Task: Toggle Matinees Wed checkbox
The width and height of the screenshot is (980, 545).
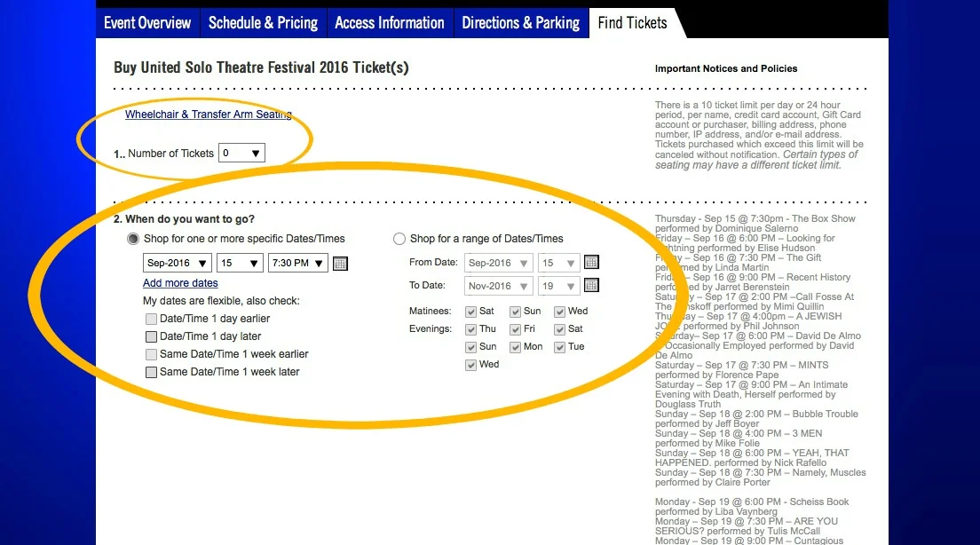Action: coord(560,312)
